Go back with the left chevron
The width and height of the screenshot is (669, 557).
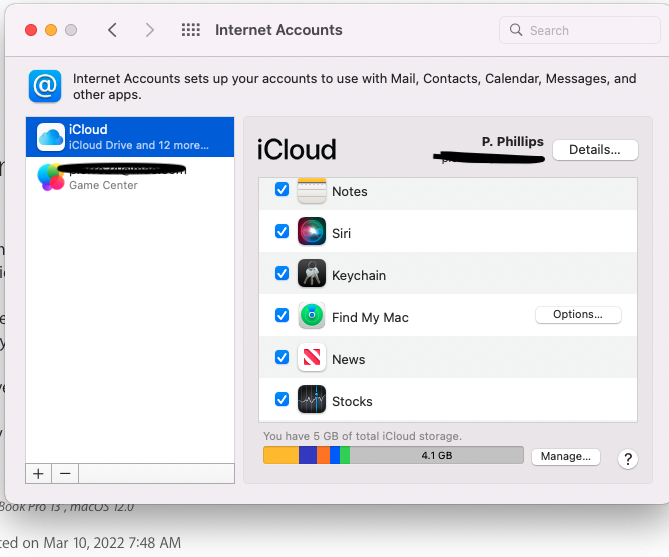112,30
